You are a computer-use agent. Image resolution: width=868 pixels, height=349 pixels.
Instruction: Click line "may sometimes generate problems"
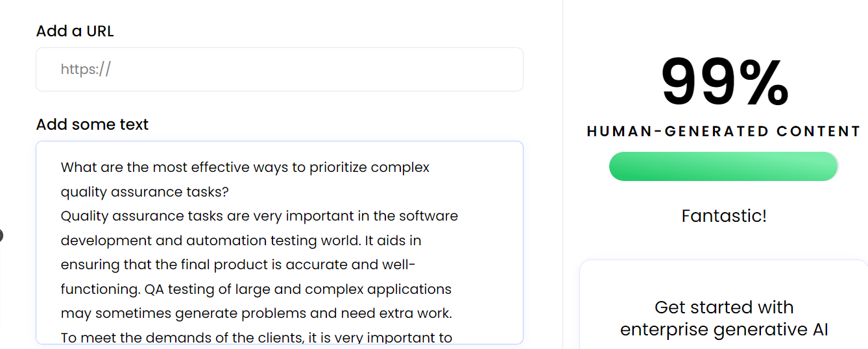click(256, 313)
